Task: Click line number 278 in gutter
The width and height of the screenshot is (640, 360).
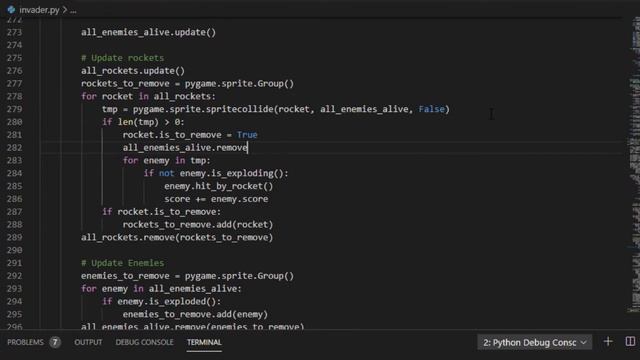Action: (x=14, y=96)
